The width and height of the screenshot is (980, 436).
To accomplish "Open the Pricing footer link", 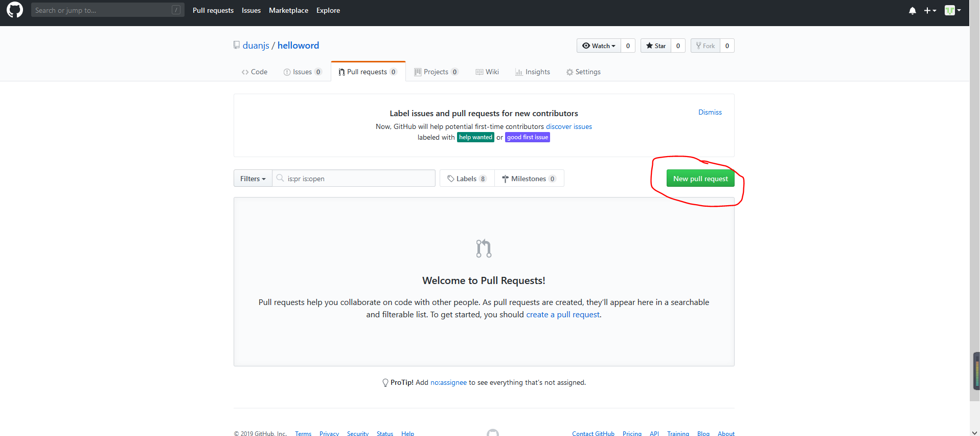I will coord(632,433).
